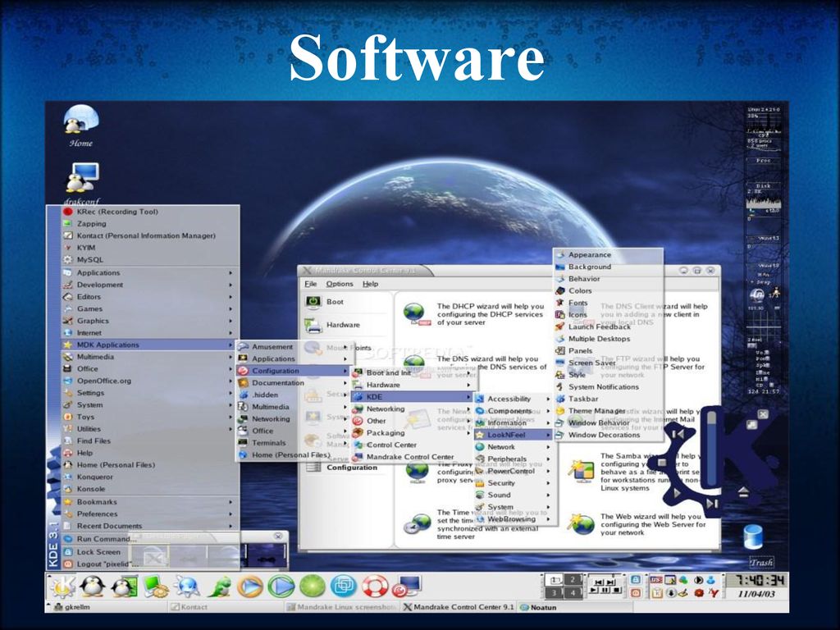Open Konqueror from K menu

148,477
